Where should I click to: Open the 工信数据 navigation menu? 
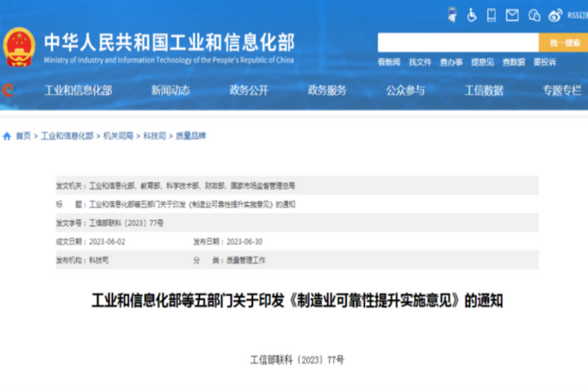[x=484, y=91]
